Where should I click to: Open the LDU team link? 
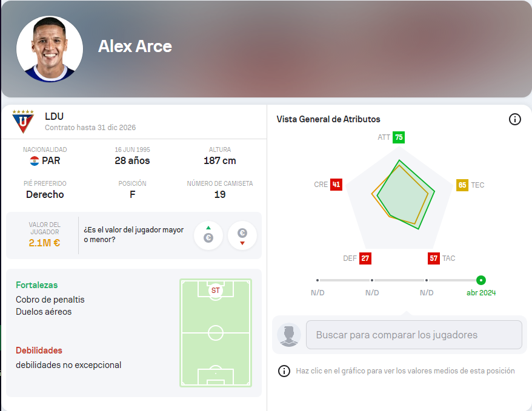click(x=54, y=116)
